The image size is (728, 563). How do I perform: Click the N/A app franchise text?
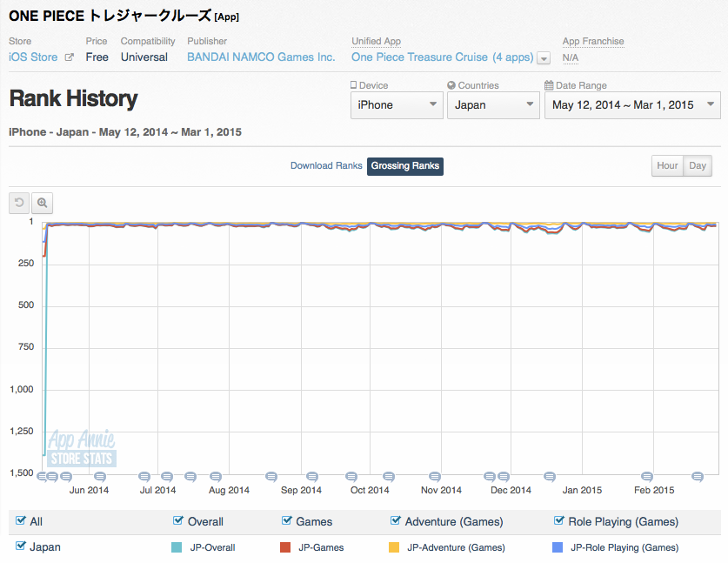[x=571, y=57]
